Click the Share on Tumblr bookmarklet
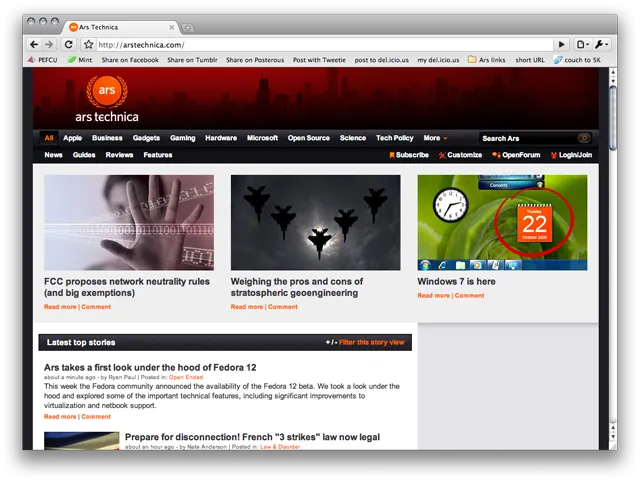 tap(192, 60)
